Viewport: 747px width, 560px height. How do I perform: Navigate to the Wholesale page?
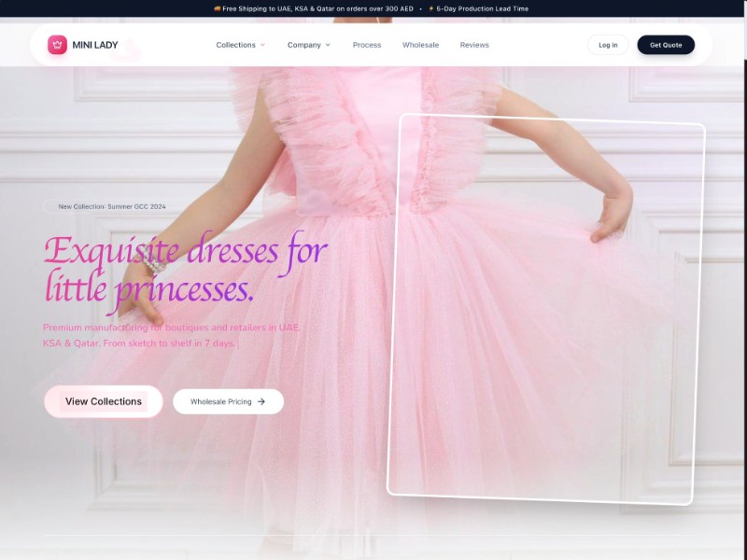click(421, 45)
